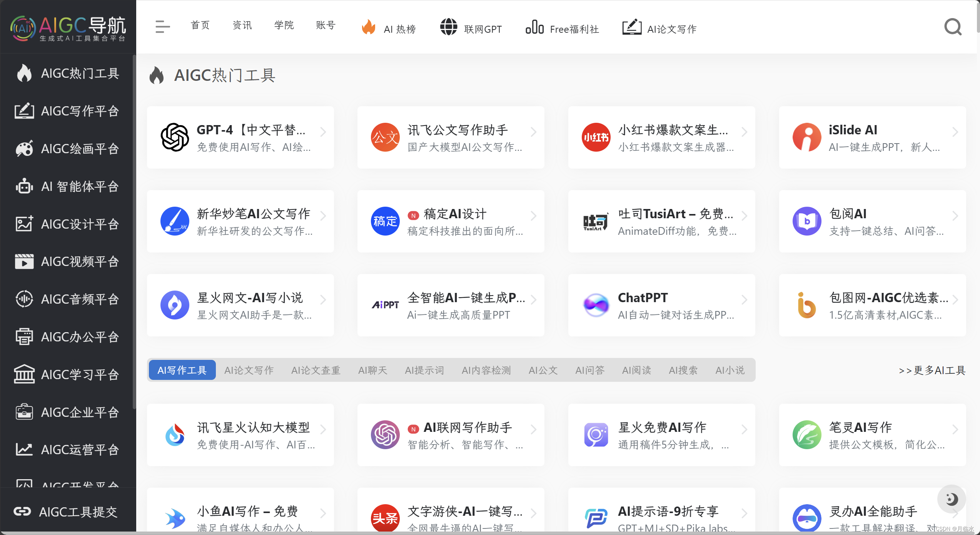The image size is (980, 535).
Task: Expand the GPT-4 card chevron arrow
Action: click(x=323, y=132)
